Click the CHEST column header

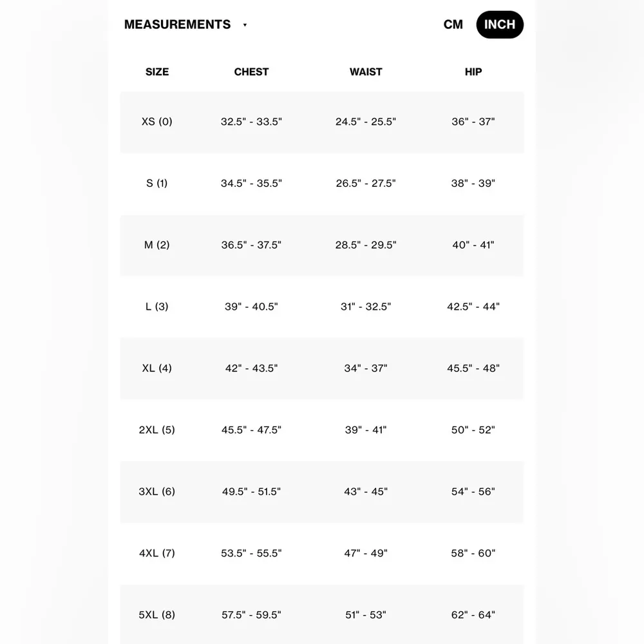(251, 71)
